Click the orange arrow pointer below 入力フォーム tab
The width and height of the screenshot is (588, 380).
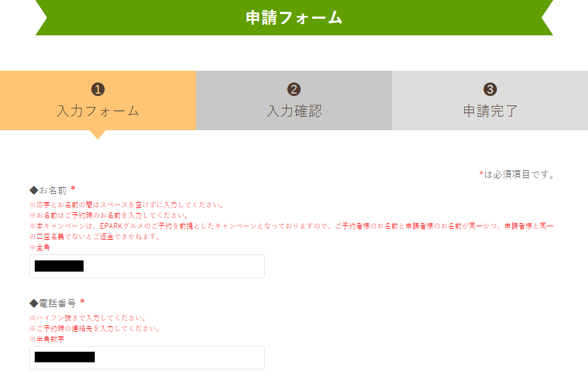[x=98, y=135]
